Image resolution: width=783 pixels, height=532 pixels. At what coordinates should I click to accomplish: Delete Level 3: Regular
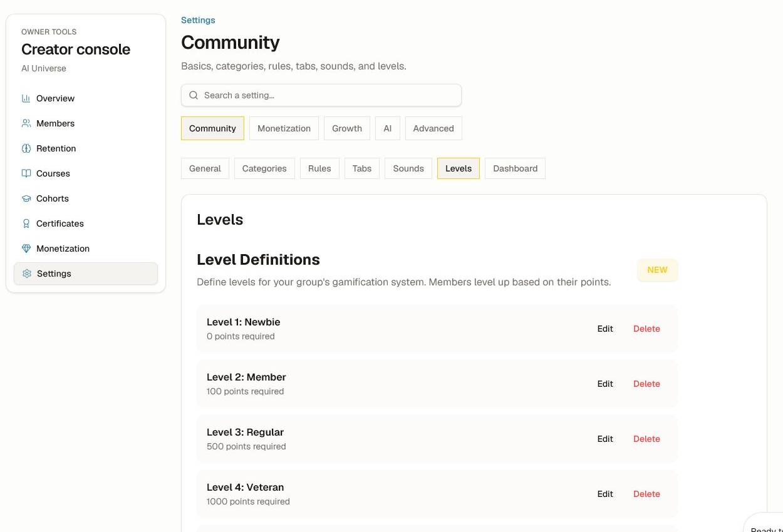point(646,439)
